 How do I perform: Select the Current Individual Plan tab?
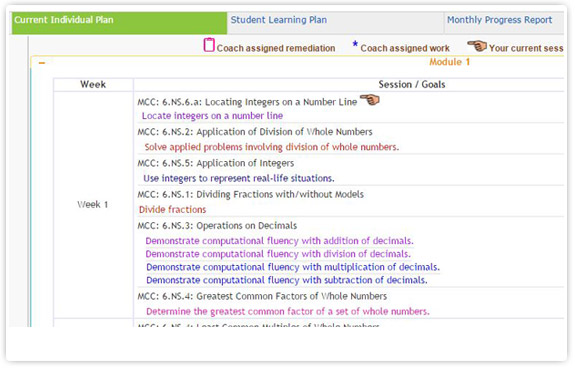[x=64, y=20]
